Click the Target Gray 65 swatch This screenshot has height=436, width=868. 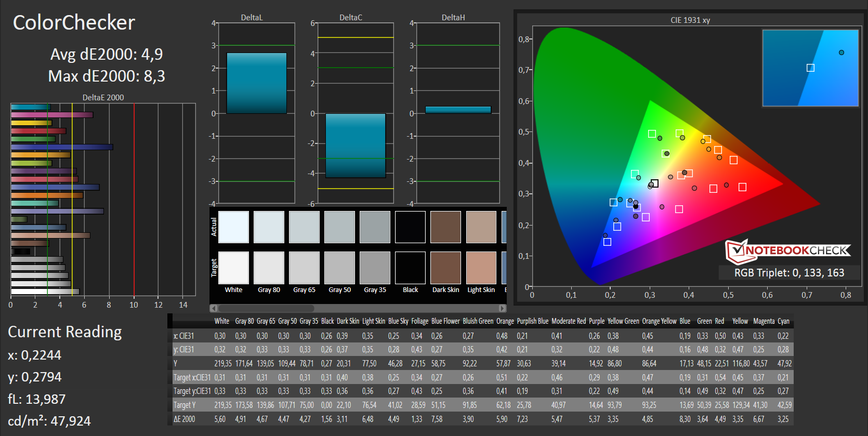[304, 268]
